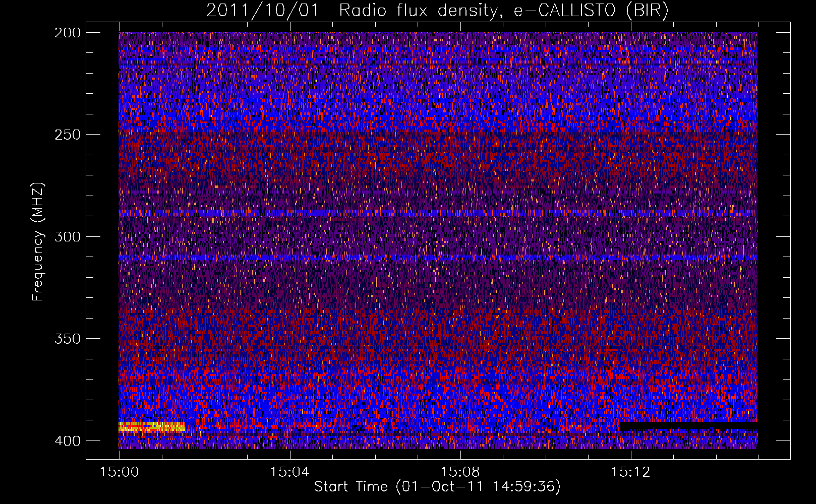This screenshot has height=504, width=816.
Task: Click the 350 frequency tick label
Action: [67, 338]
